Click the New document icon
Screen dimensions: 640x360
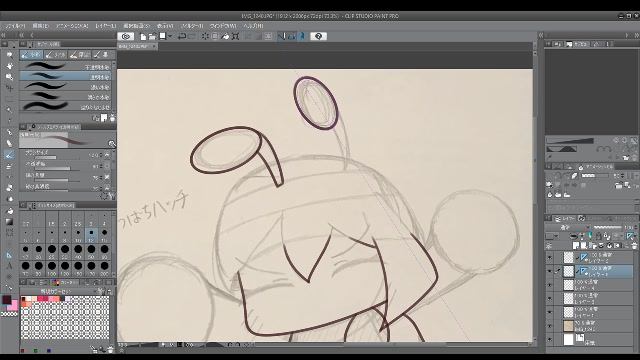[143, 36]
